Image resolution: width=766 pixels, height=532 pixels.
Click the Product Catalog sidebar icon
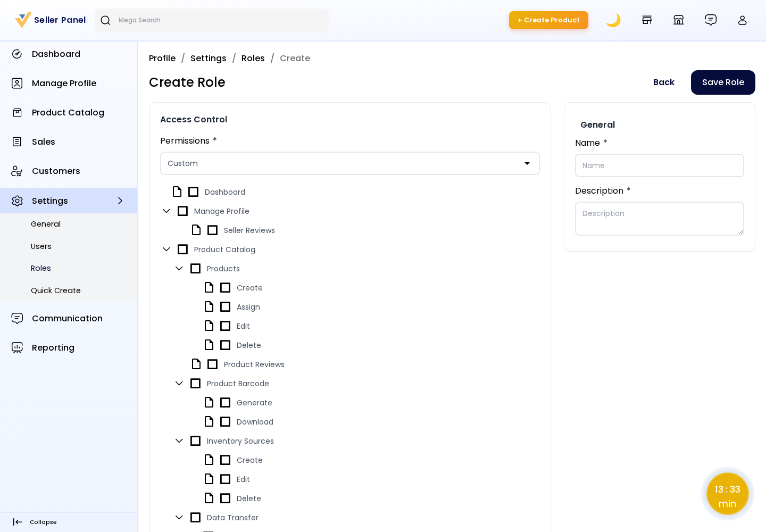[x=17, y=112]
